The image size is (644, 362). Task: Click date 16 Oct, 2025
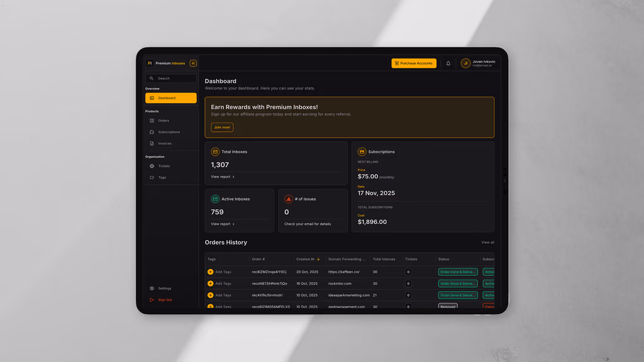coord(307,283)
